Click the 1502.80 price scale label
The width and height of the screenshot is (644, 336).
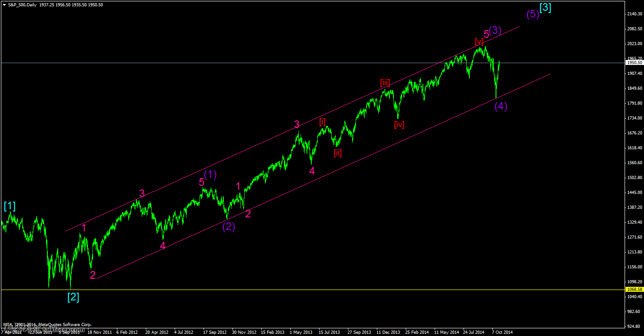point(634,178)
